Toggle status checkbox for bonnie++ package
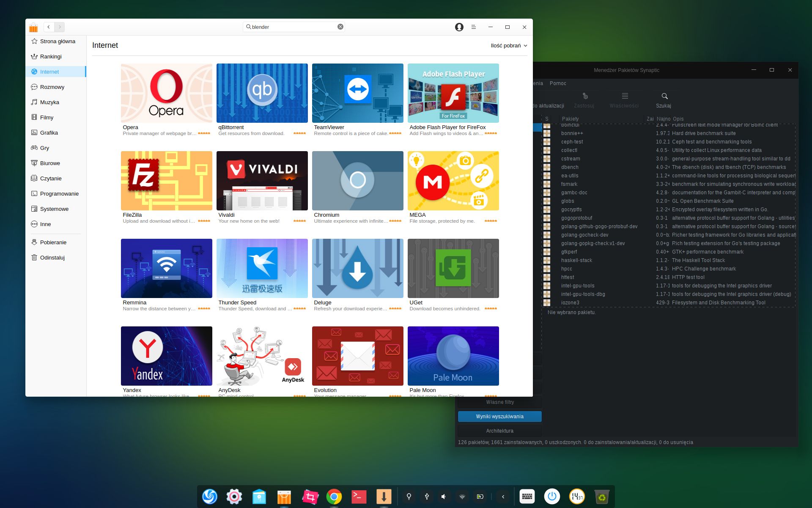Viewport: 812px width, 508px height. click(547, 133)
